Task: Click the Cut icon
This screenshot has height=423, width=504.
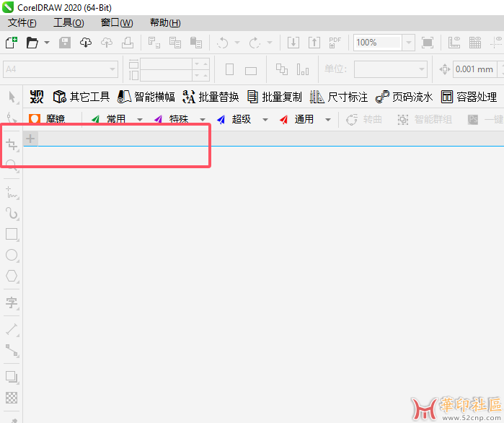Action: click(x=154, y=43)
